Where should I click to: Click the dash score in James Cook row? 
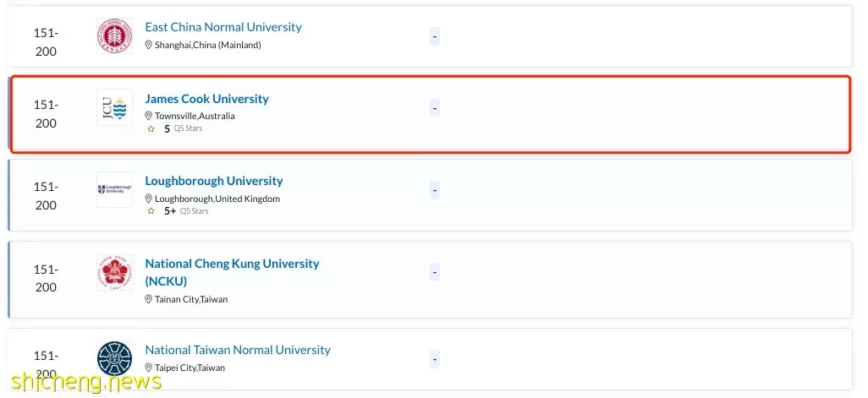click(x=435, y=108)
